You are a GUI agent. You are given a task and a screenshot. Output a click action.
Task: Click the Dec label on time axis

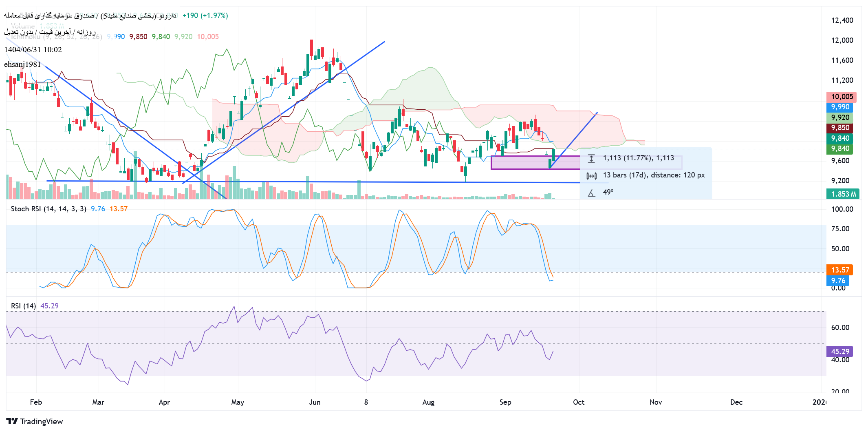[736, 402]
